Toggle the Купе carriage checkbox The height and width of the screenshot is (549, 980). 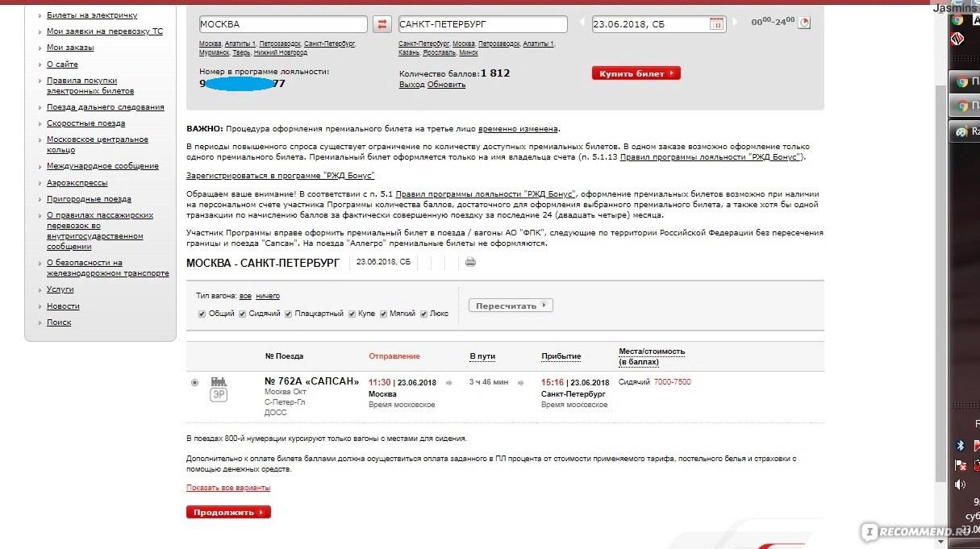352,314
